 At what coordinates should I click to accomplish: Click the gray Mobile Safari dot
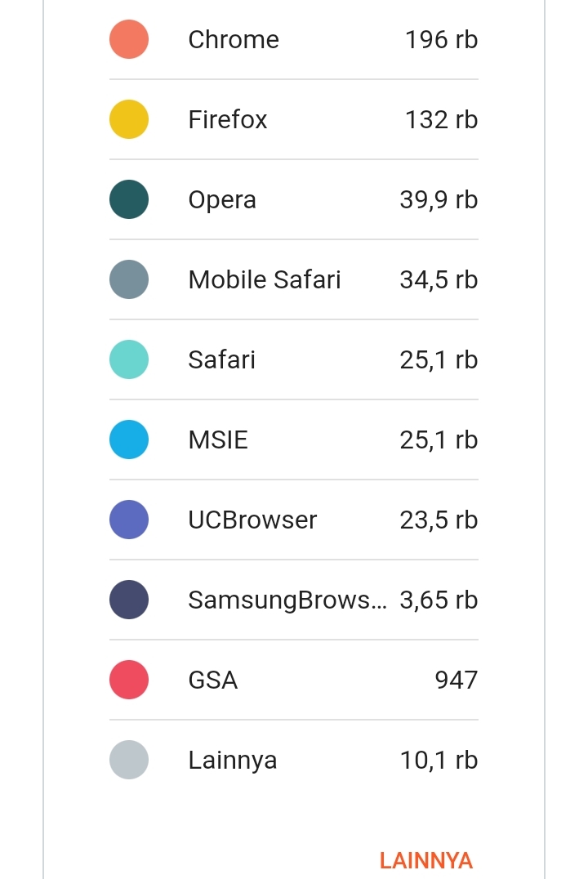129,280
